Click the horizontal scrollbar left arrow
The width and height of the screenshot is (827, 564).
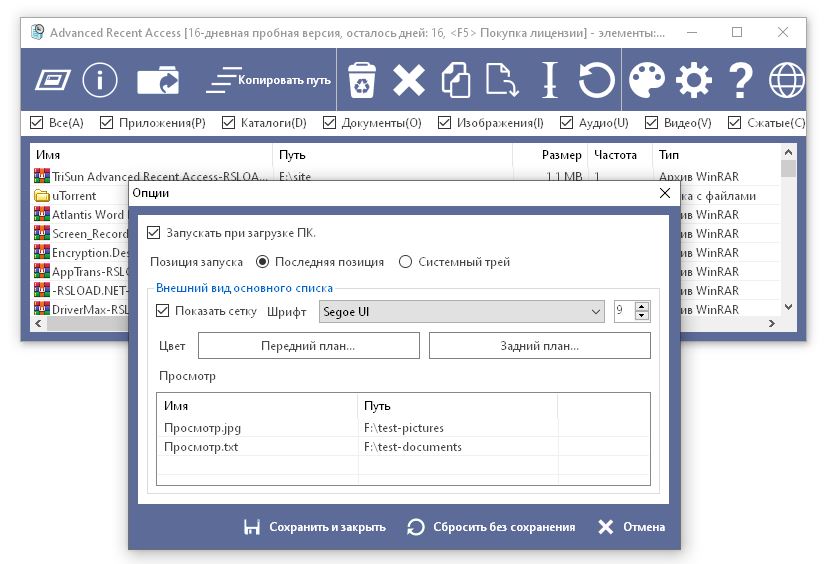pyautogui.click(x=38, y=323)
